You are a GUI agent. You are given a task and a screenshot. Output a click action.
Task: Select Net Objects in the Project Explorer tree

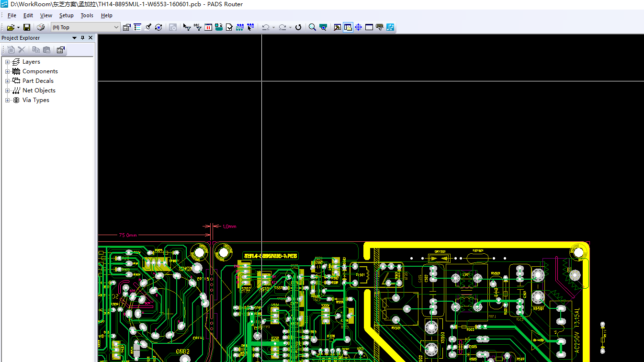click(39, 90)
